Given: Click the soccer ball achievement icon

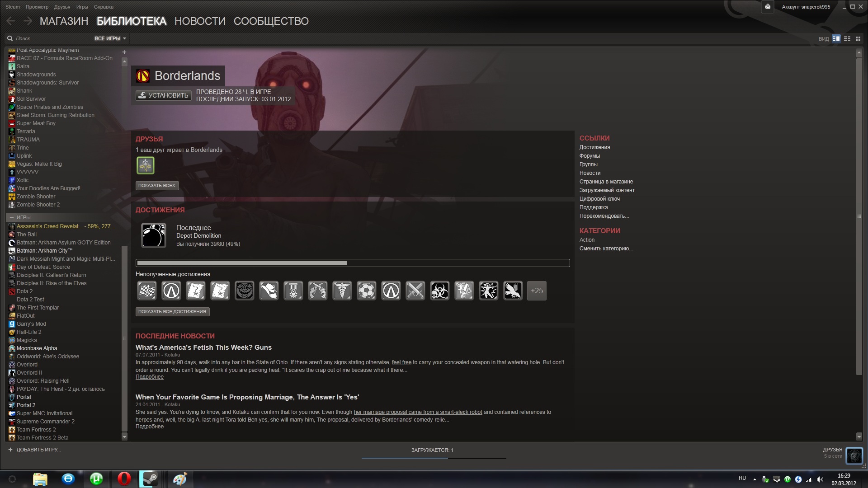Looking at the screenshot, I should pyautogui.click(x=366, y=291).
